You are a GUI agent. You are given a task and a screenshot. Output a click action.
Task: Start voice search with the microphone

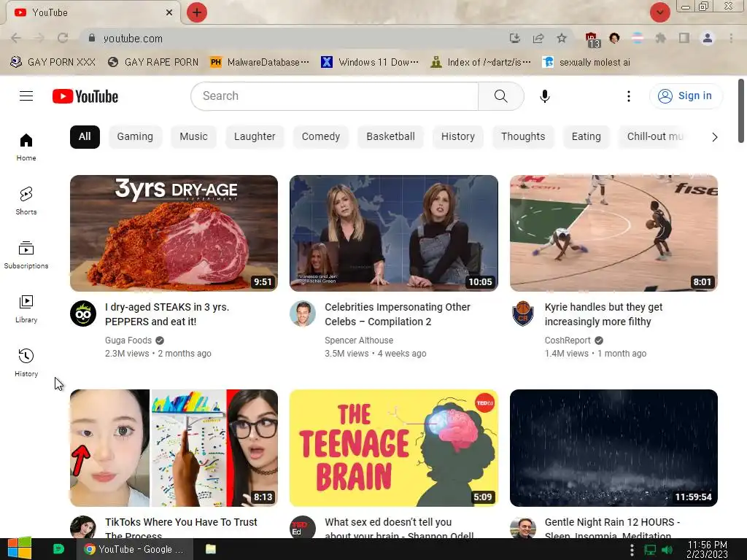[x=544, y=96]
